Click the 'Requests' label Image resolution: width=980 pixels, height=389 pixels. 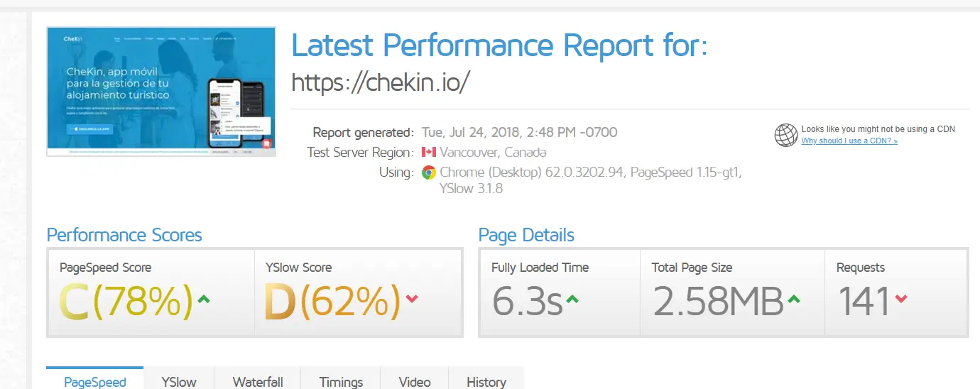861,268
